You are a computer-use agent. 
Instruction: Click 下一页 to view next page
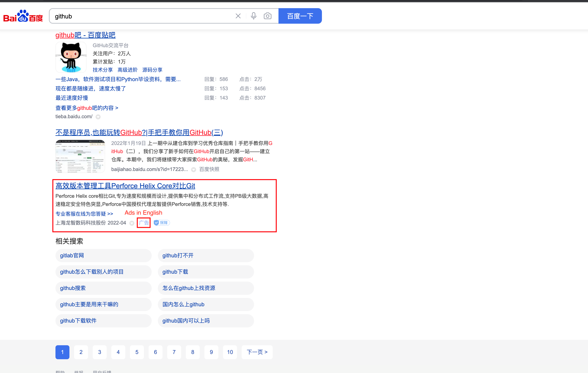pyautogui.click(x=257, y=352)
